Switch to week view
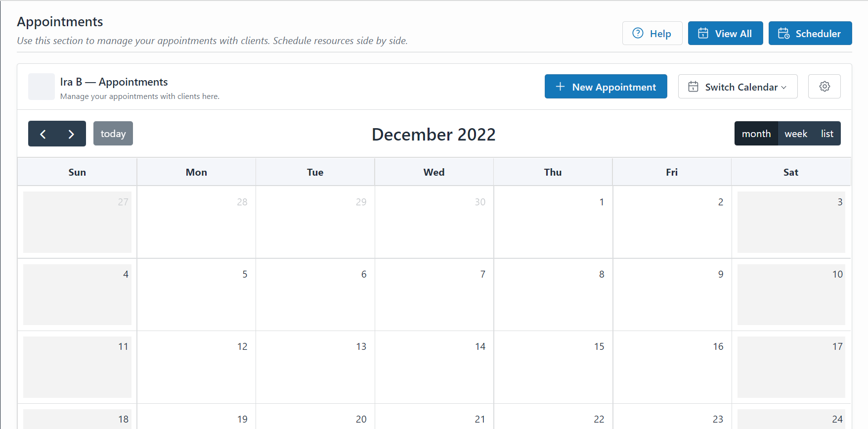The height and width of the screenshot is (429, 868). 795,133
